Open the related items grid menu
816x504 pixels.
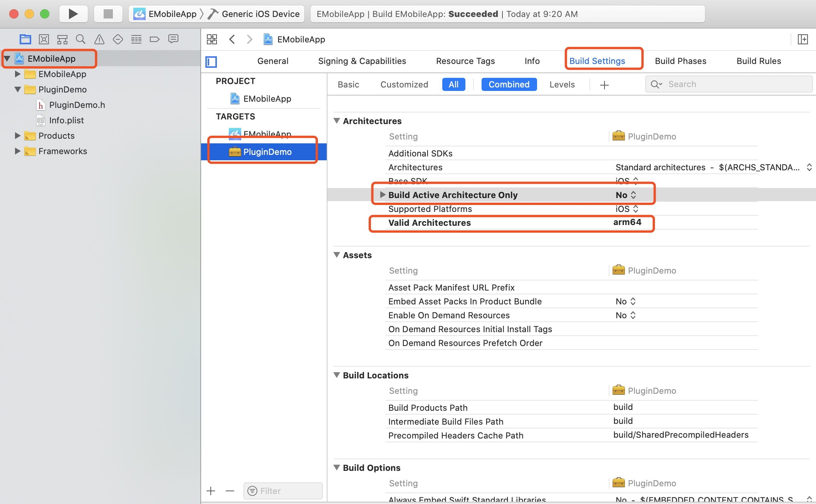tap(212, 39)
